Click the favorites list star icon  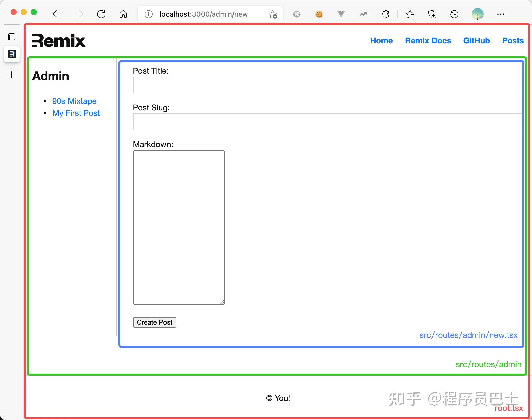(410, 14)
